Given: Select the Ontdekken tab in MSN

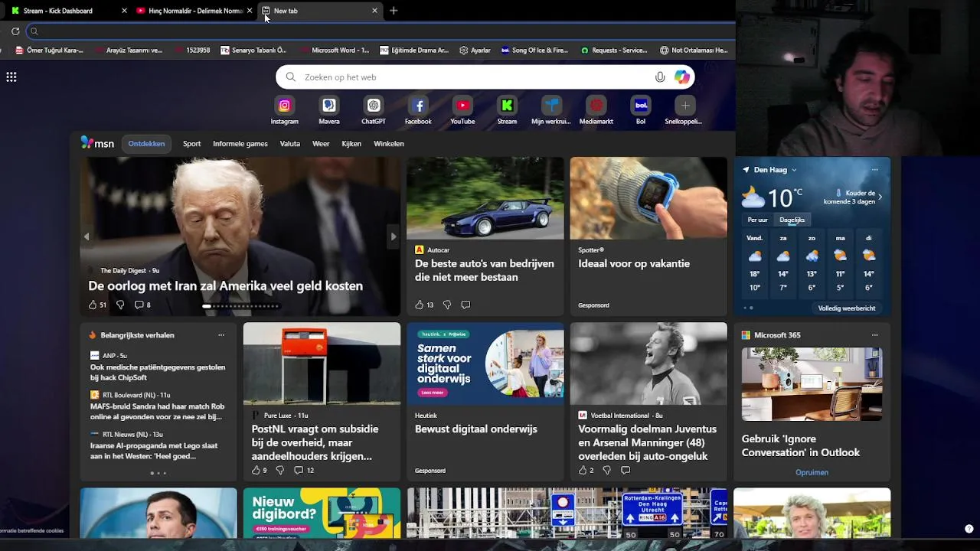Looking at the screenshot, I should click(146, 144).
